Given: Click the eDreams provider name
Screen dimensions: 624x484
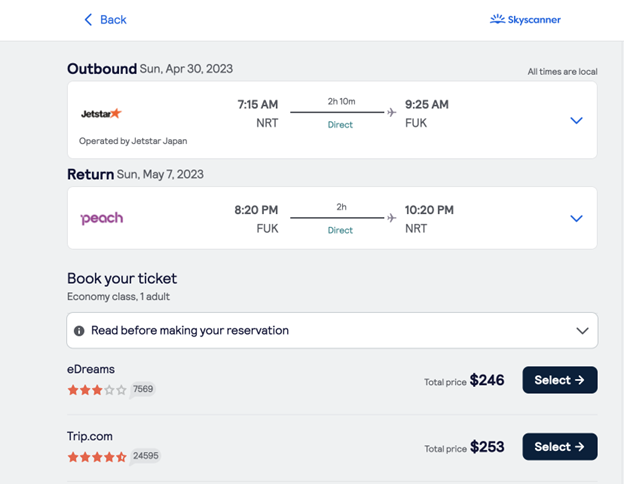Looking at the screenshot, I should 91,369.
